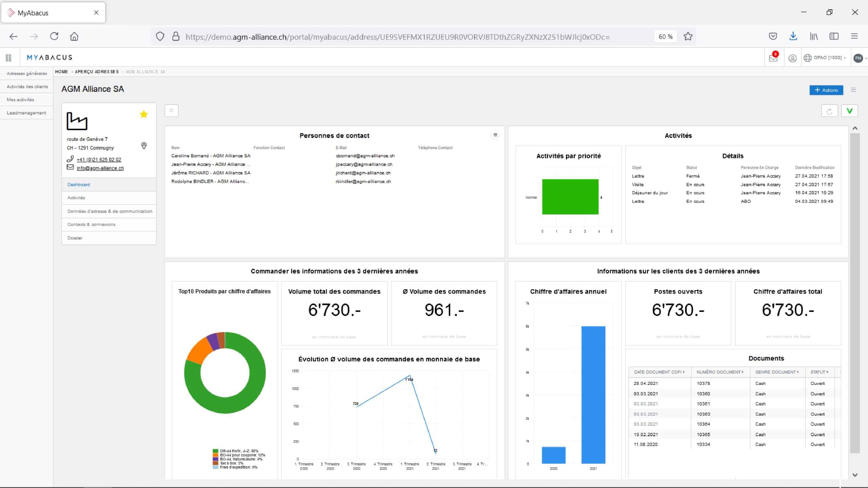
Task: Open the mail inbox with notification badge
Action: point(773,58)
